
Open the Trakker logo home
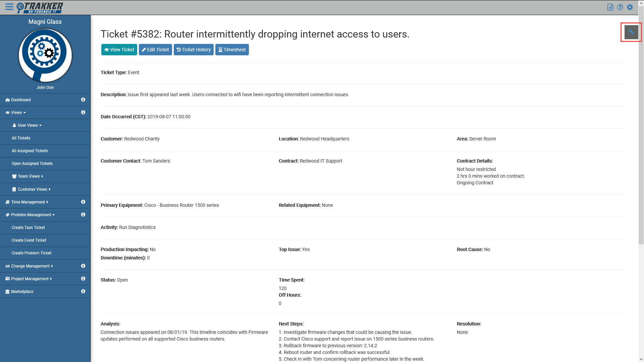click(x=40, y=7)
